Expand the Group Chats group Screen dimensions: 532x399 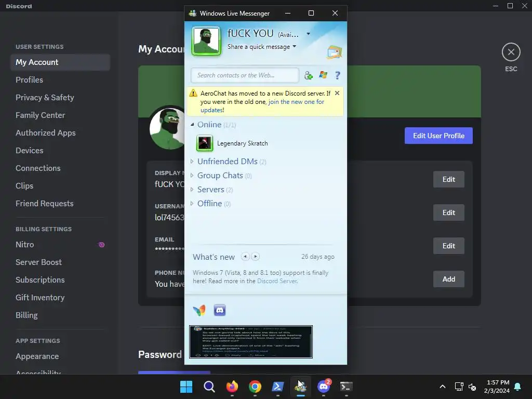(192, 176)
